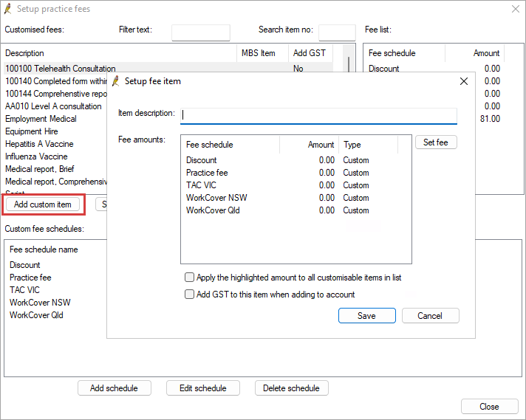Click the Delete schedule button
Screen dimensions: 526x420
pos(291,388)
